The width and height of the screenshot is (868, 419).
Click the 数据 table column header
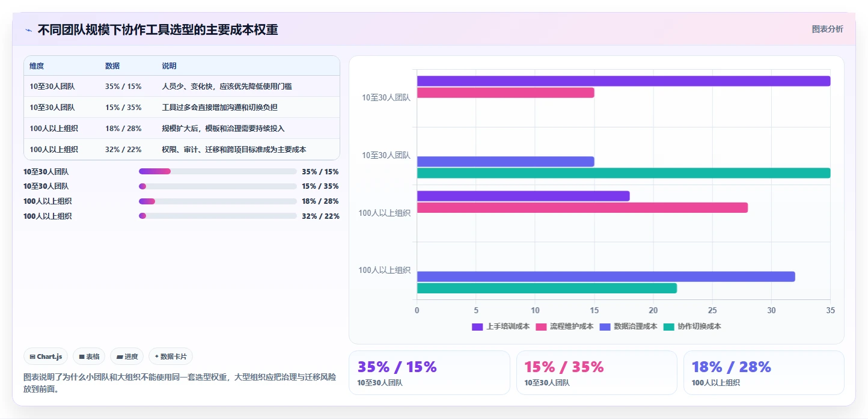point(112,66)
